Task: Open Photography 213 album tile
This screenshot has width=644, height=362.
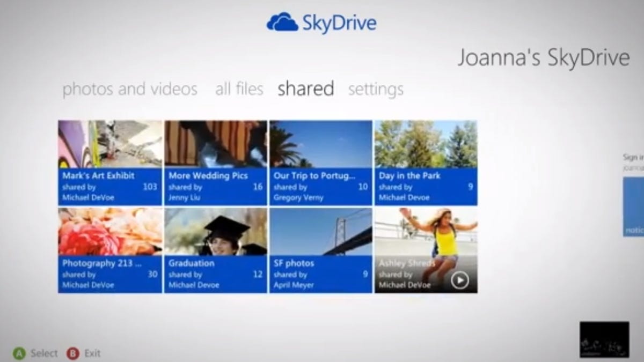Action: (110, 250)
